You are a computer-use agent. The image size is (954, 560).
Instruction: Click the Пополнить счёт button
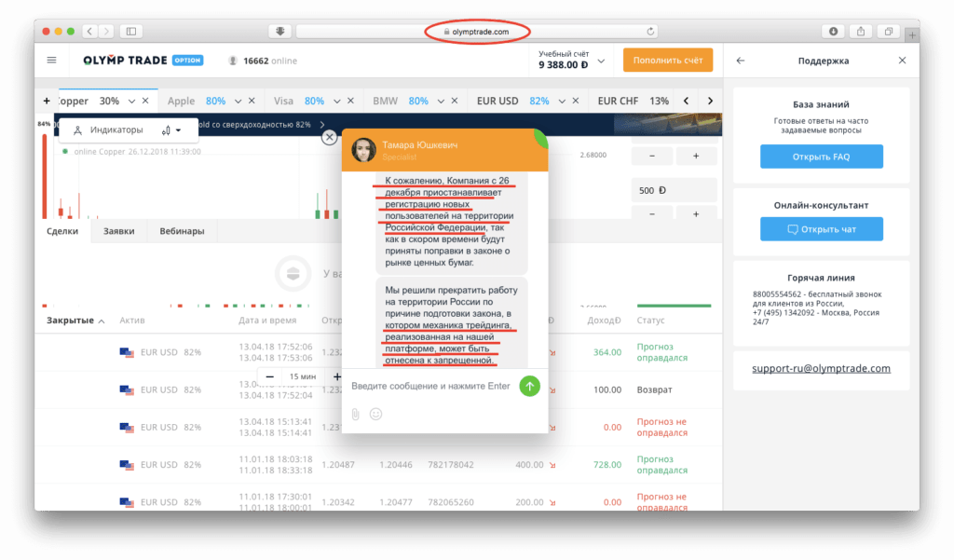[668, 61]
